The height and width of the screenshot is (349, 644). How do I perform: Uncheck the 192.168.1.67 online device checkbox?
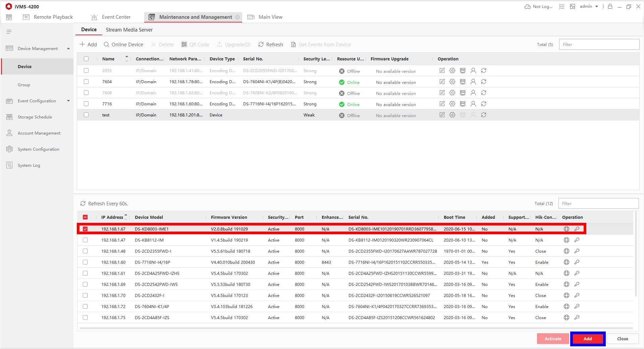click(x=85, y=229)
